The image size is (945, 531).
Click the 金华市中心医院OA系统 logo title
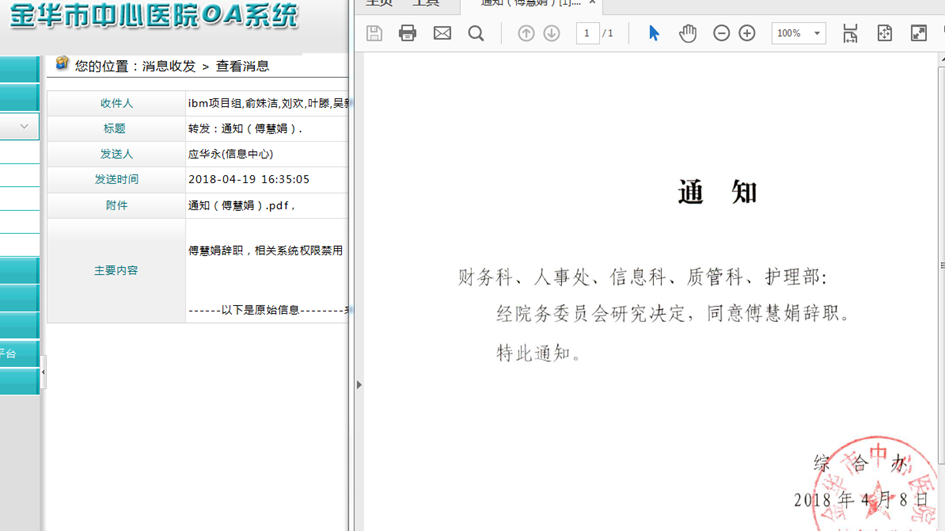pos(154,16)
